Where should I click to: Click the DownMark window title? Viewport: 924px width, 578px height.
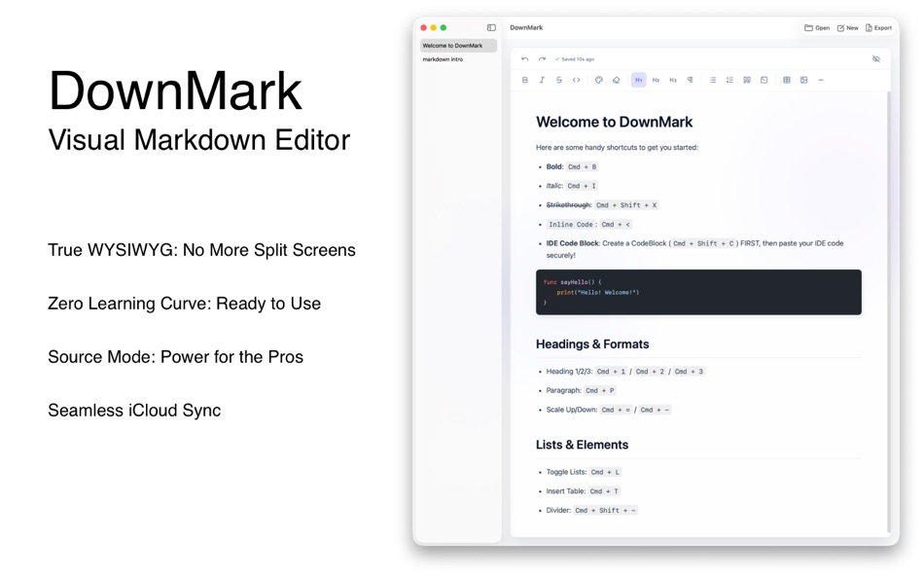526,27
